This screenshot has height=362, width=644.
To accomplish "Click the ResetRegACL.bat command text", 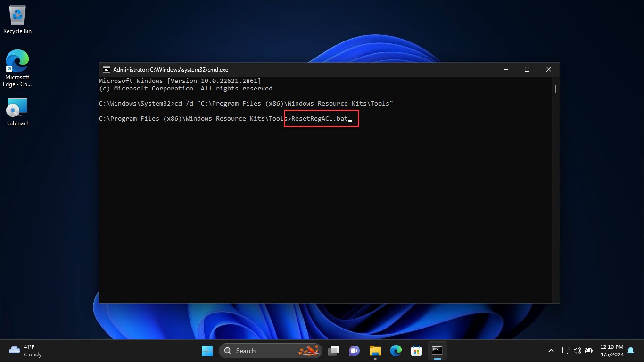I will (320, 119).
